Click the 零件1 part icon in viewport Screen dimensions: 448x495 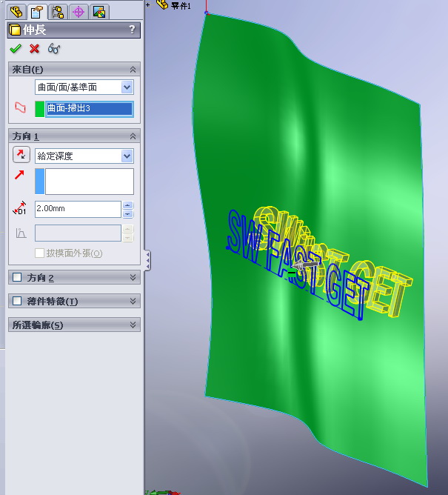(162, 4)
